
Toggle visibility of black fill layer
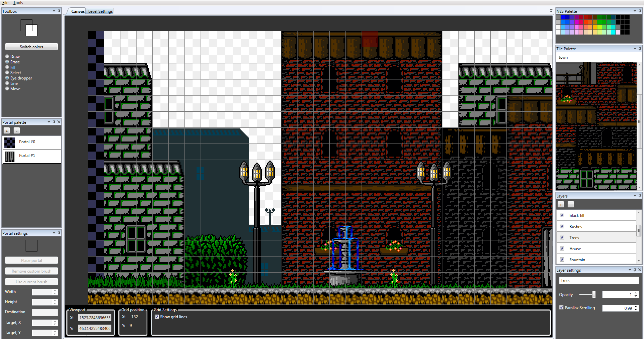[562, 215]
